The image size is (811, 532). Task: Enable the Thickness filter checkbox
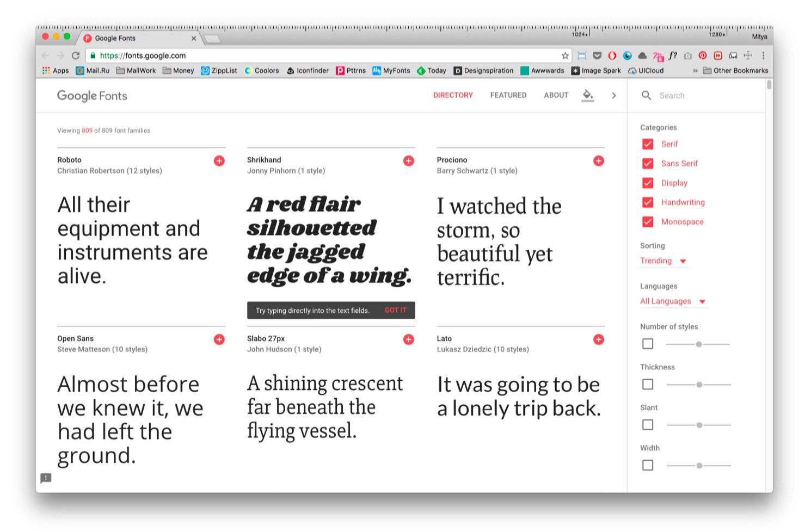point(648,385)
